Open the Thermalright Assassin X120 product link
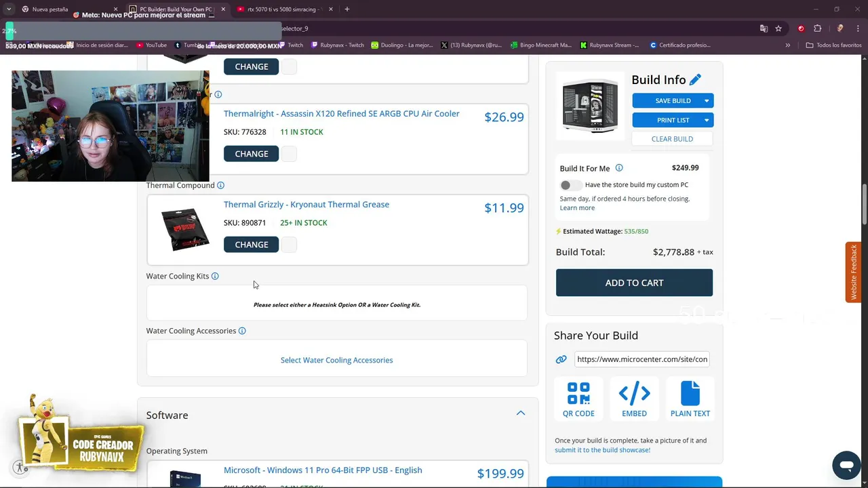The image size is (868, 488). (x=342, y=114)
